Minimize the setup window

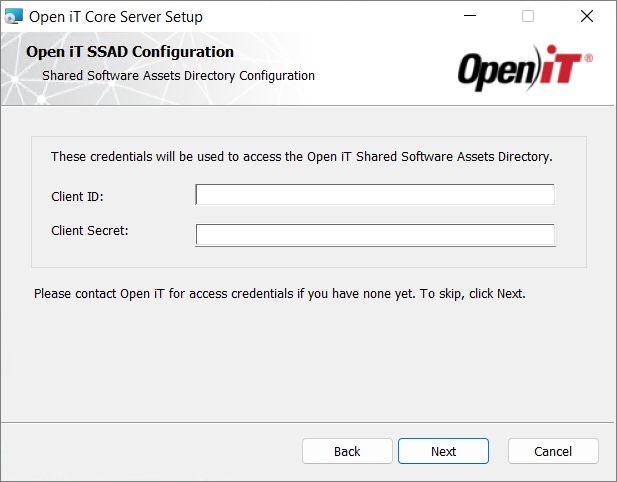point(470,16)
